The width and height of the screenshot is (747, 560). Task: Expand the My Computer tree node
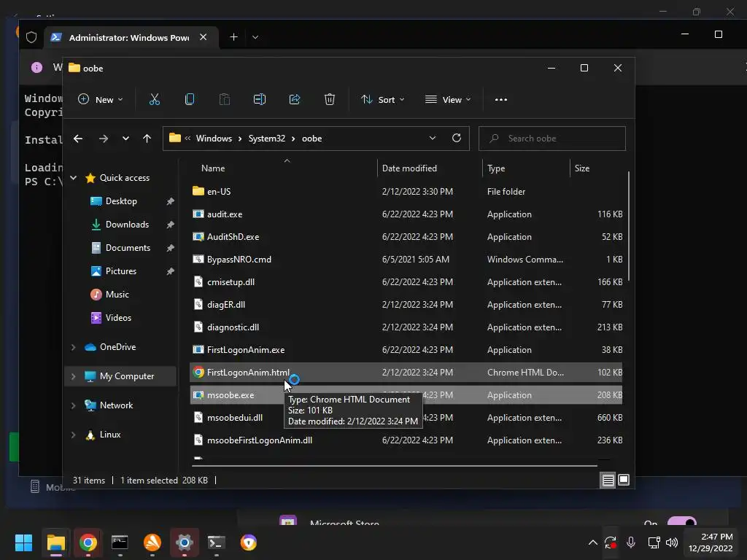tap(74, 376)
